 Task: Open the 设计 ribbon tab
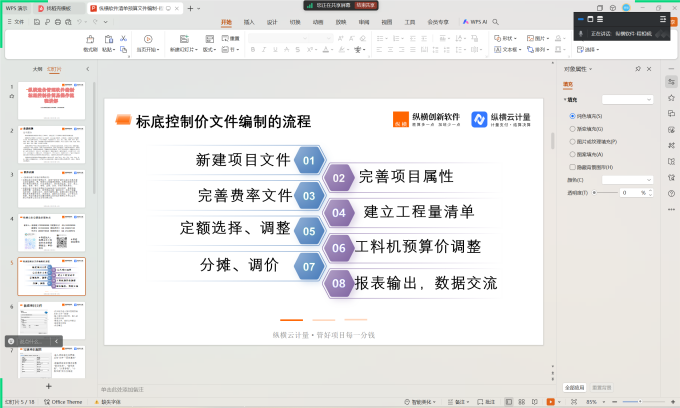click(x=272, y=21)
